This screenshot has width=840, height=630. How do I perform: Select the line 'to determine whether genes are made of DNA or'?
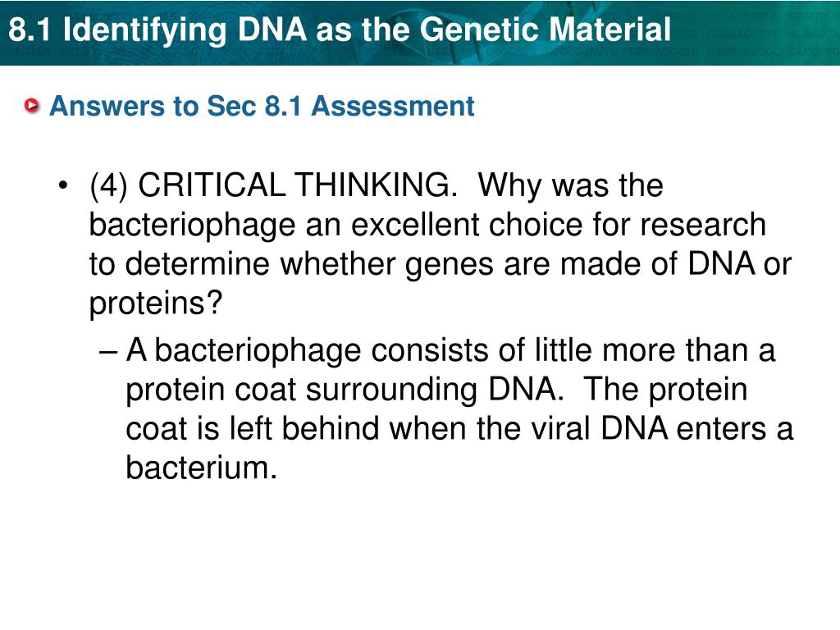[441, 264]
